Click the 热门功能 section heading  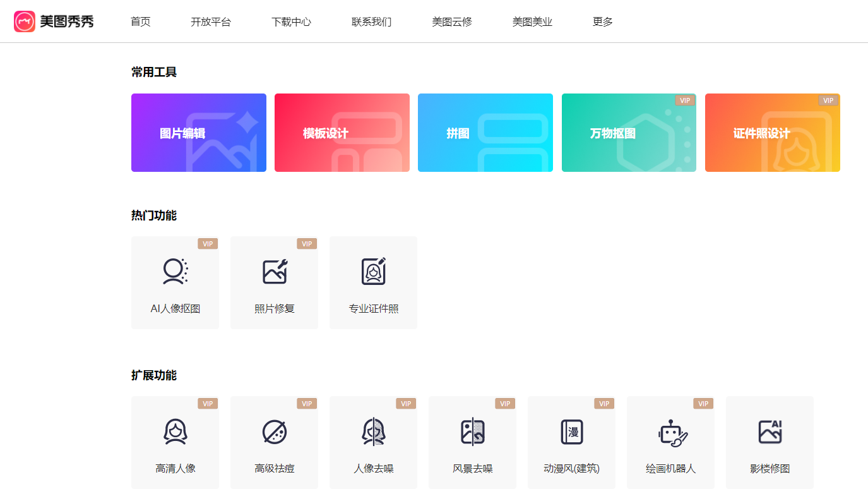pyautogui.click(x=154, y=215)
